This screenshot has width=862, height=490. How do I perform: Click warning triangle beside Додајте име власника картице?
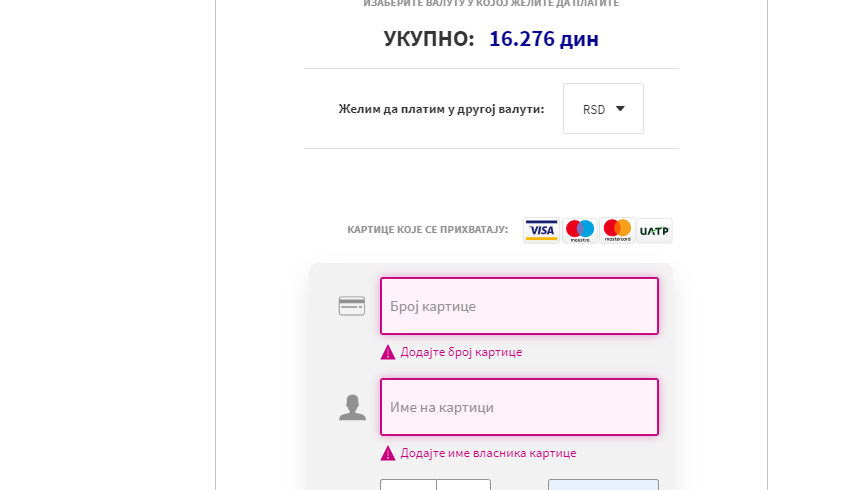[388, 453]
